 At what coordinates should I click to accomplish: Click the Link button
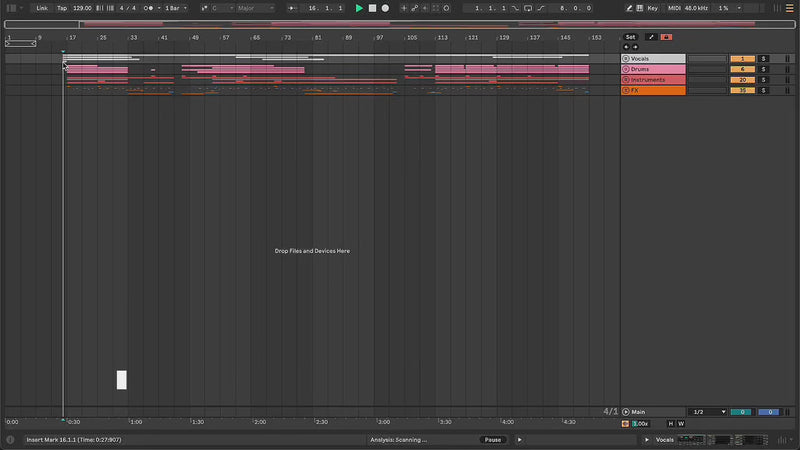tap(42, 8)
